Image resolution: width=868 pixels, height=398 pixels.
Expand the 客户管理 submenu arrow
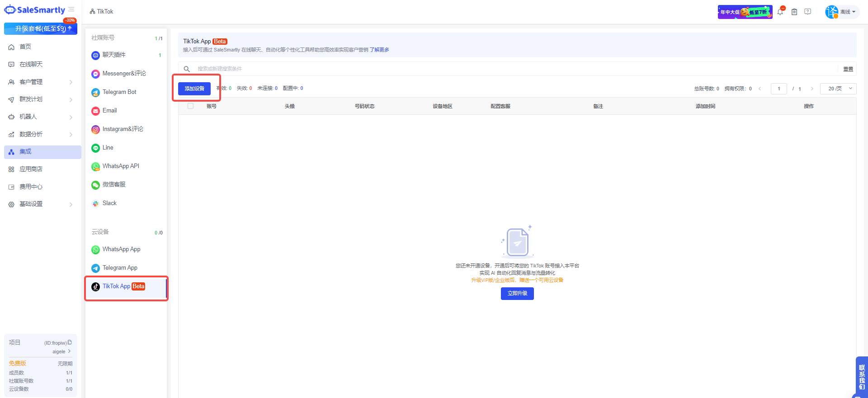[x=71, y=82]
